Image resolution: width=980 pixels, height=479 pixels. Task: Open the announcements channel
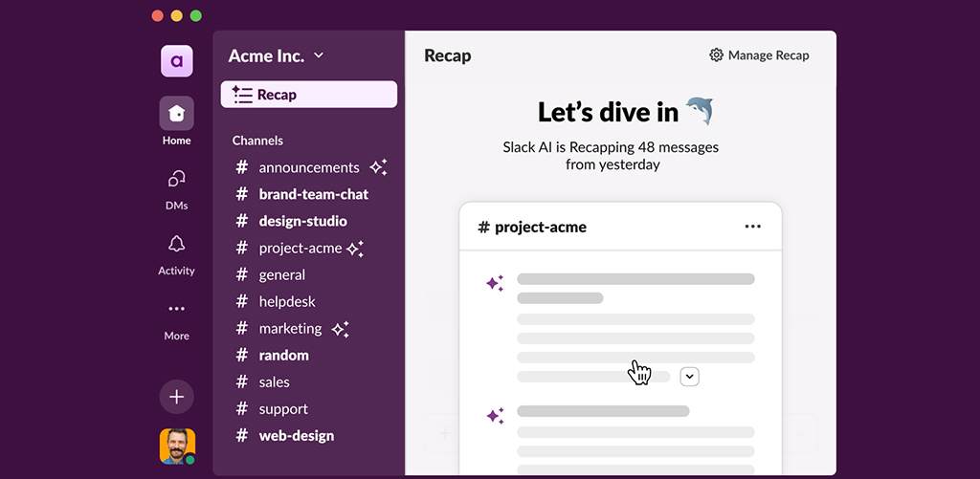pos(308,167)
